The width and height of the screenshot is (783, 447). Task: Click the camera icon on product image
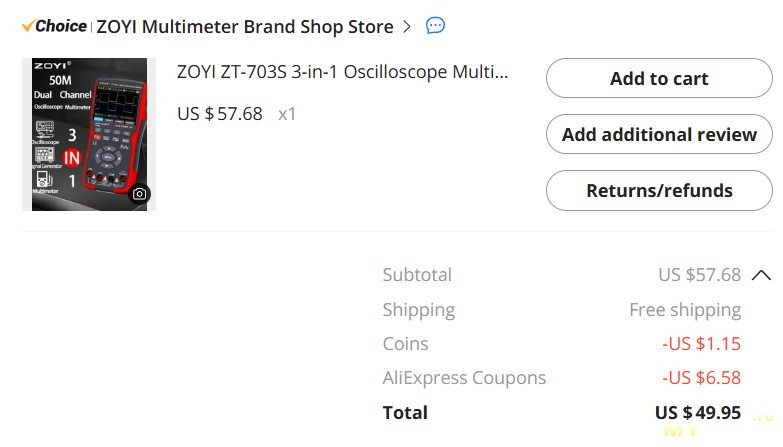point(139,194)
